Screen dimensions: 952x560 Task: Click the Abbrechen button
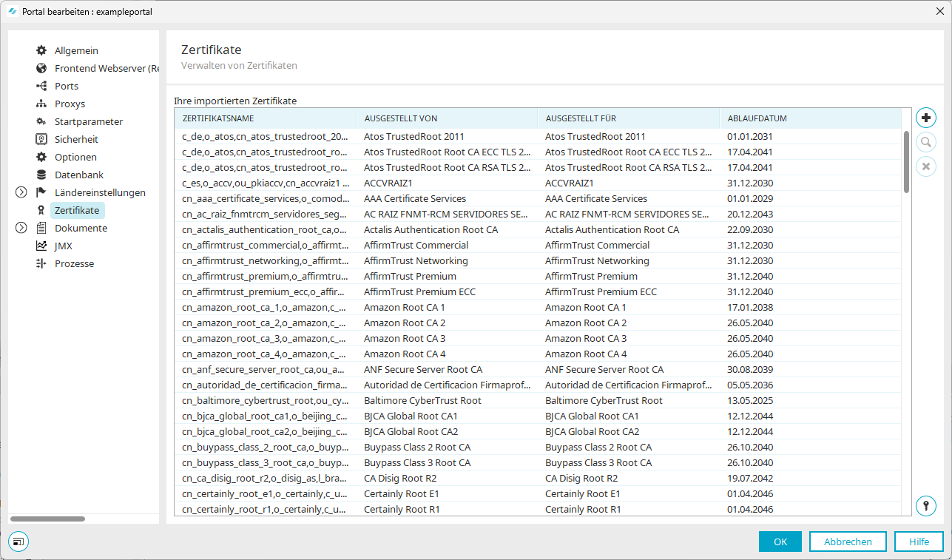[x=848, y=542]
